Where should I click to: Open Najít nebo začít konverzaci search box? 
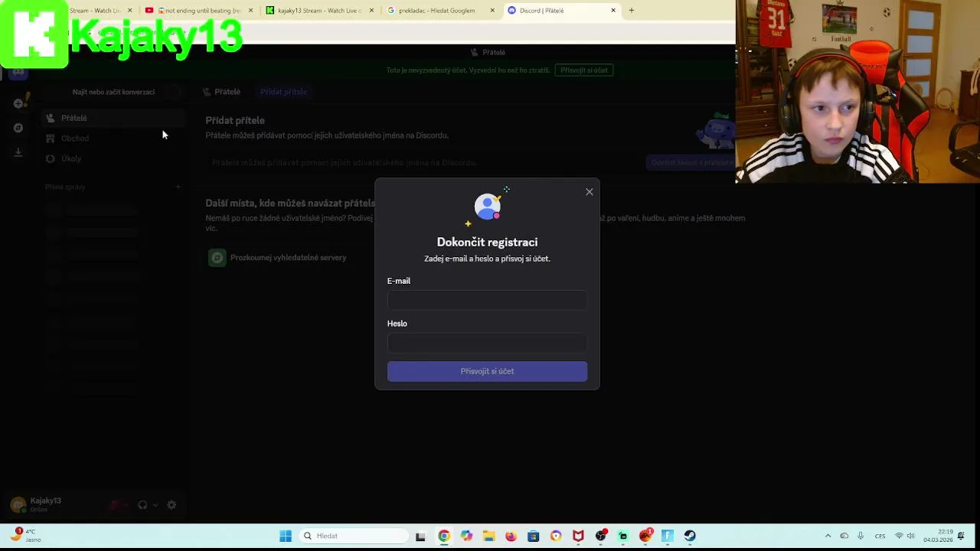coord(113,92)
